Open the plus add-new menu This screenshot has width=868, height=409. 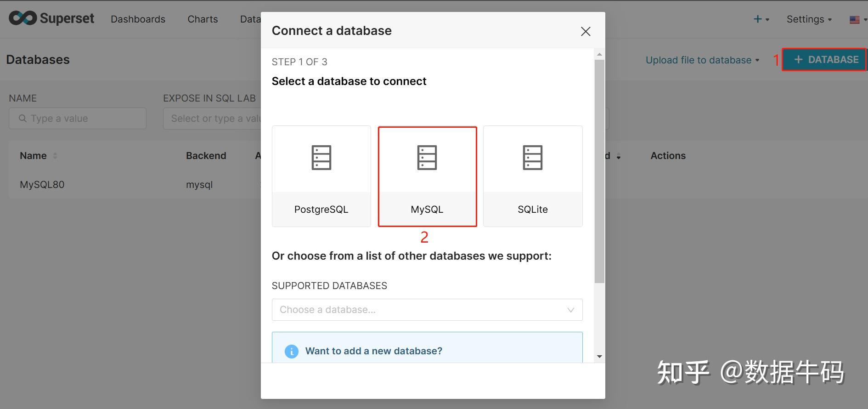(761, 19)
